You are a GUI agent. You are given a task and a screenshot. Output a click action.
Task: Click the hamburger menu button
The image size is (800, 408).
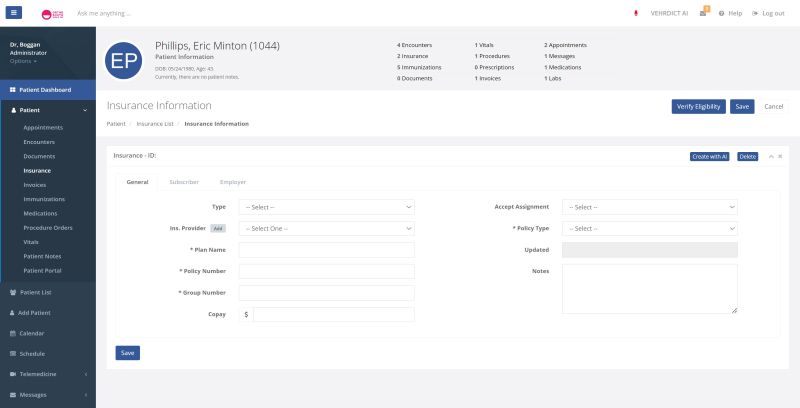[x=13, y=13]
